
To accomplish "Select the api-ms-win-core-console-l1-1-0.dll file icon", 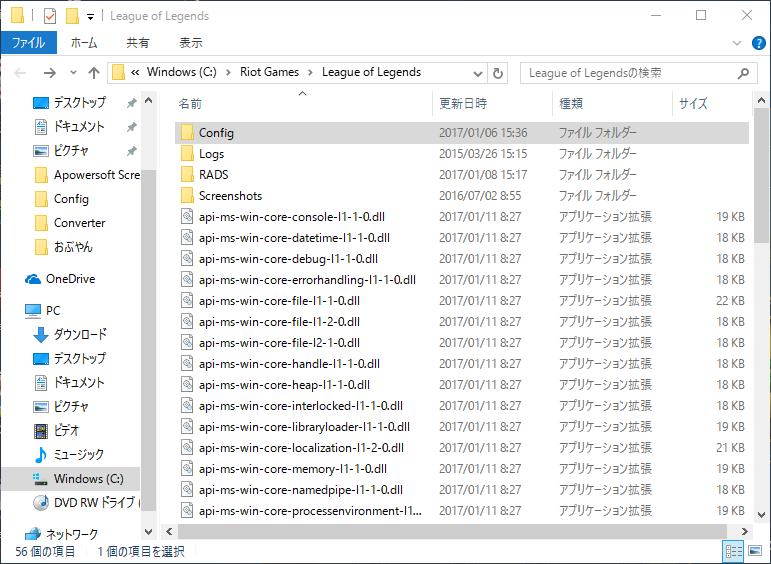I will (x=187, y=216).
